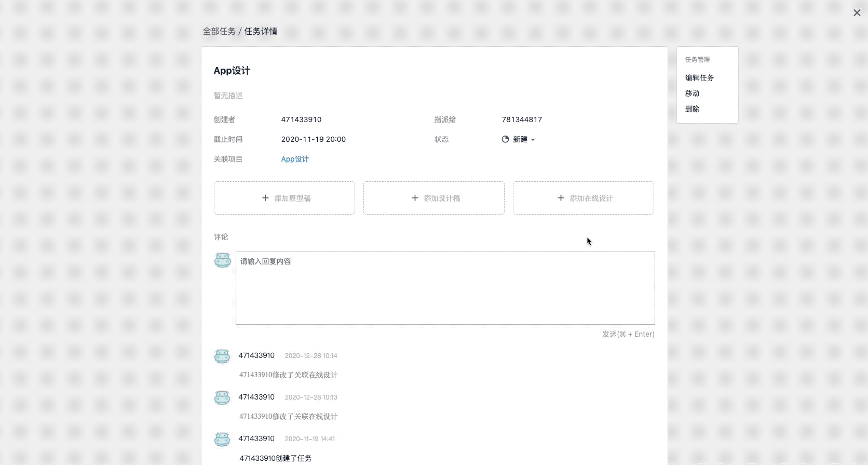Click avatar on the 14:41 comment
This screenshot has width=868, height=465.
222,439
